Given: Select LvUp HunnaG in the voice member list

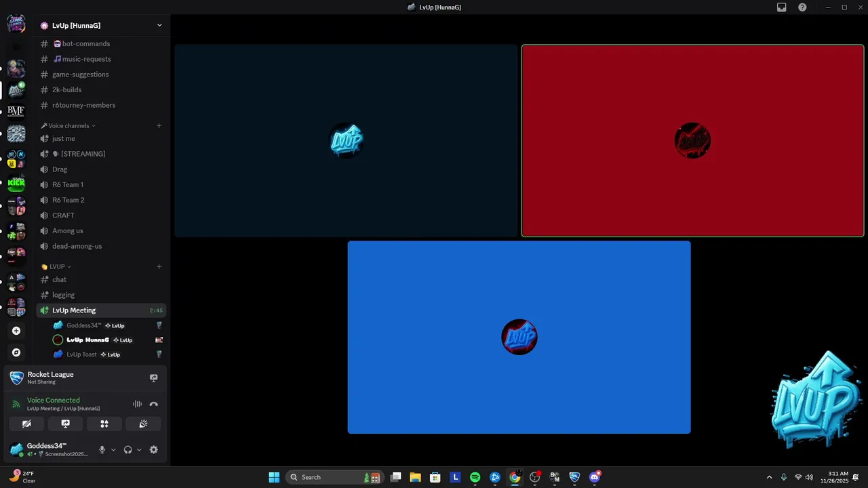Looking at the screenshot, I should 108,340.
